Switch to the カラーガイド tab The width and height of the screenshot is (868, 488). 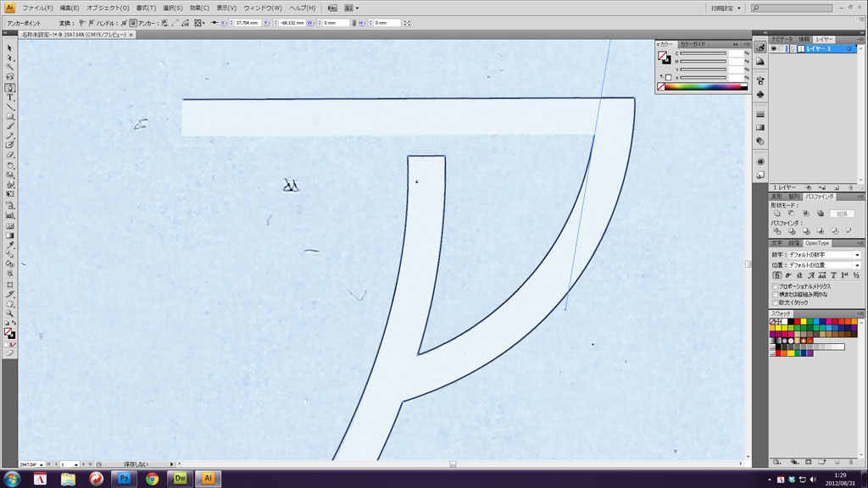click(693, 43)
